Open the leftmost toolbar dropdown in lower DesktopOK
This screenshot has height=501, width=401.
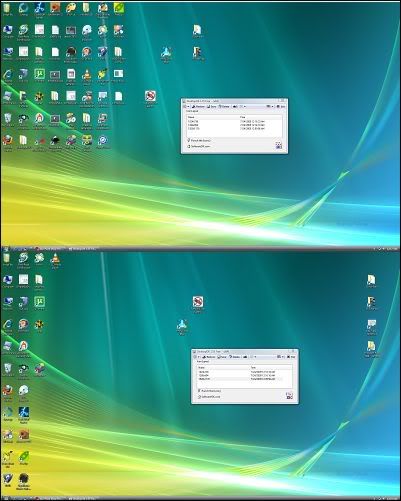pyautogui.click(x=197, y=357)
